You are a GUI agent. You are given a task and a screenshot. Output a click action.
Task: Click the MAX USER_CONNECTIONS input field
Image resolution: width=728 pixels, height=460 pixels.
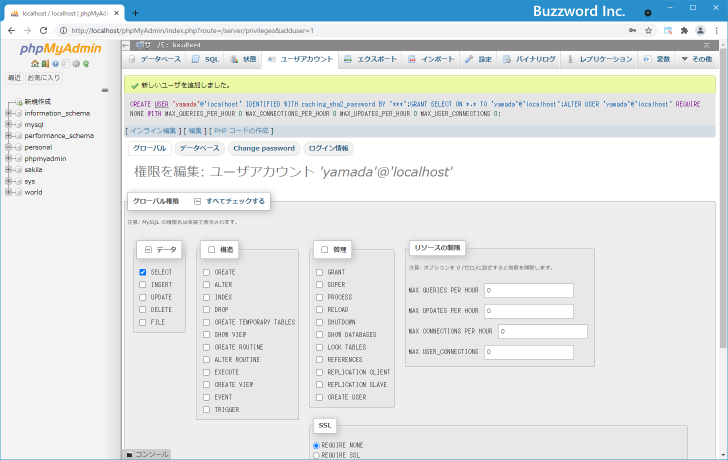click(529, 352)
